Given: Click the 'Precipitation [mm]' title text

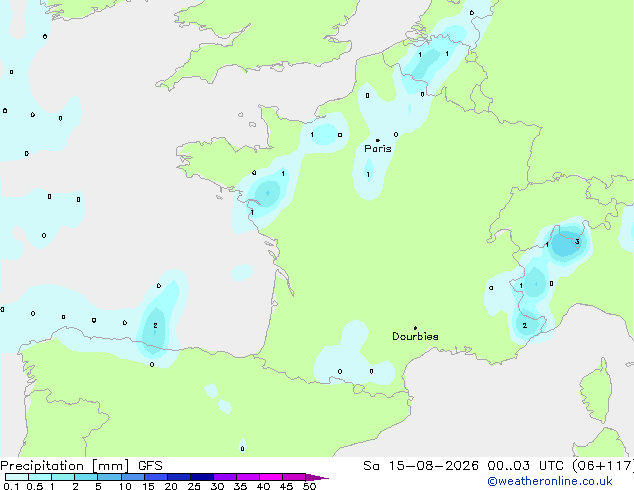Looking at the screenshot, I should coord(65,466).
